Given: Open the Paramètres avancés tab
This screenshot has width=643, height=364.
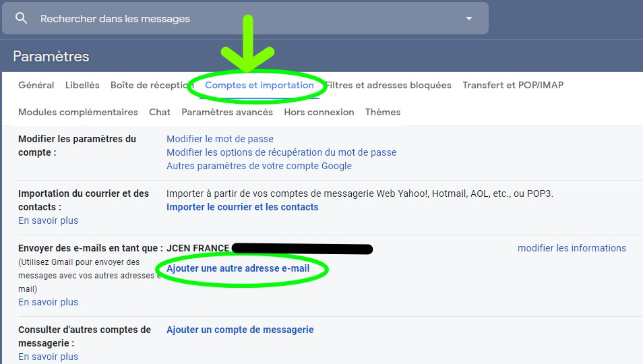Looking at the screenshot, I should [227, 113].
